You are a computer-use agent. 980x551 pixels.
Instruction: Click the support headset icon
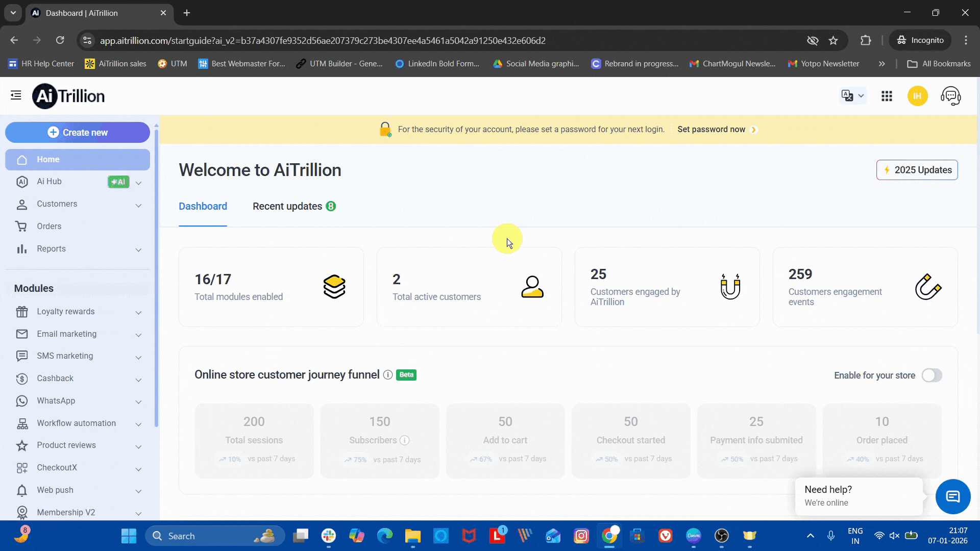[x=950, y=96]
